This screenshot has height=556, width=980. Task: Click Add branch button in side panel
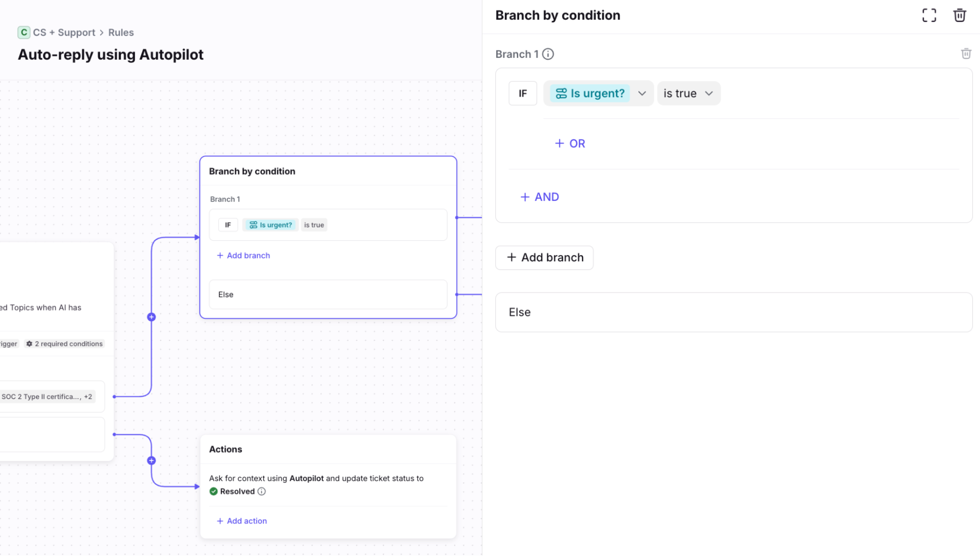coord(544,257)
